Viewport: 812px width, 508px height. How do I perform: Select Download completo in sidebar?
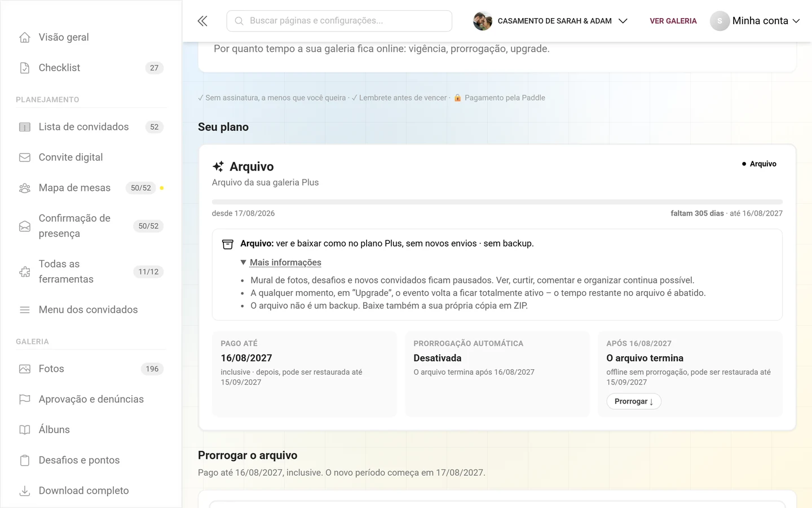click(x=91, y=491)
